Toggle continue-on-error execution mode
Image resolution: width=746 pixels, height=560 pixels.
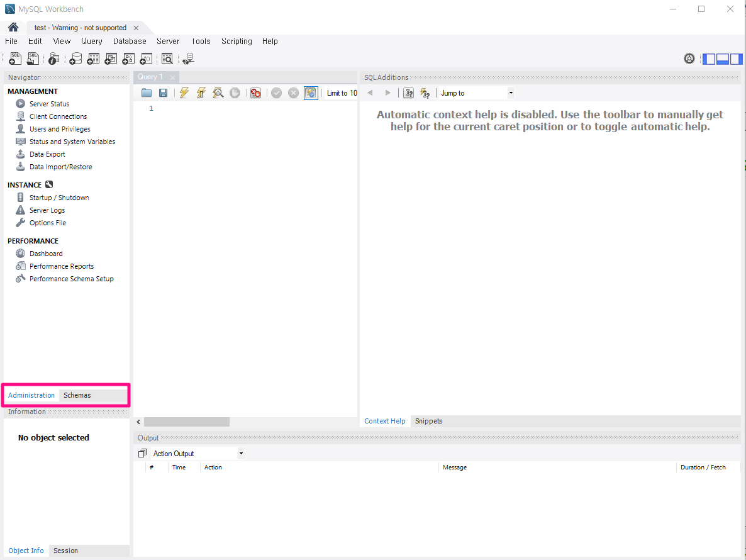click(x=255, y=92)
